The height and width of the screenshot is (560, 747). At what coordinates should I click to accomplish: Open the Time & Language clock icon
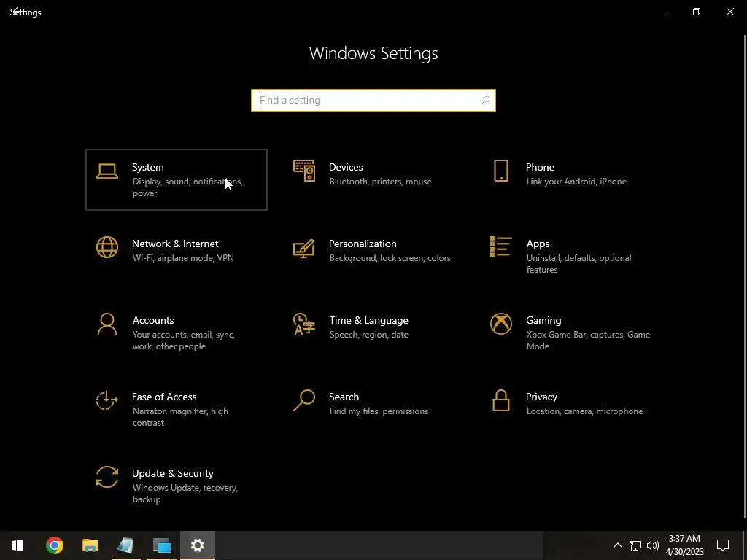[304, 324]
